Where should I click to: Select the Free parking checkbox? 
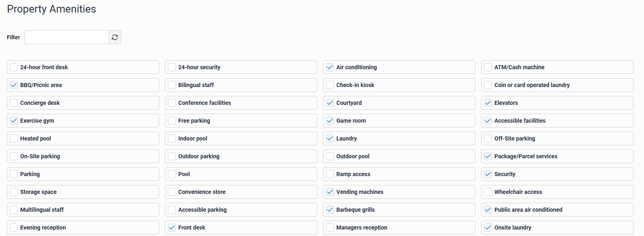(x=172, y=121)
